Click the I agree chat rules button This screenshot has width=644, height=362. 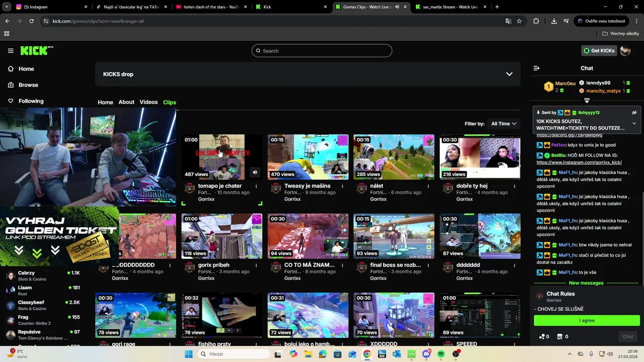pos(587,320)
